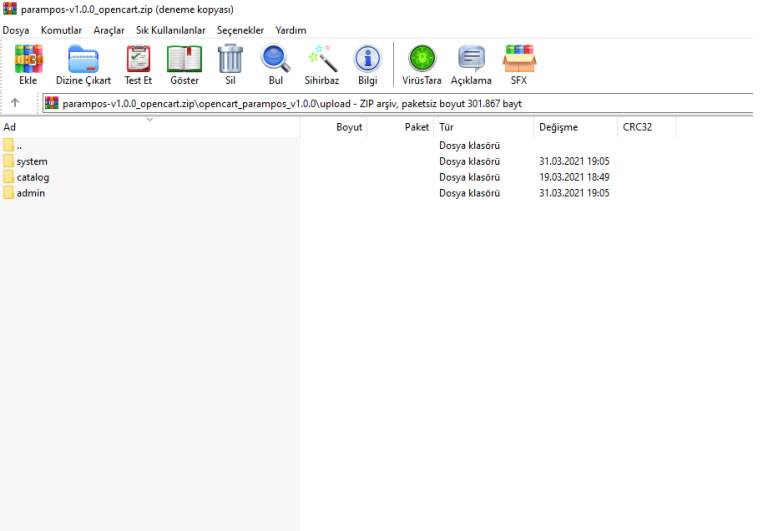Open the Açıklama comment tool
Screen dimensions: 764x531
(x=471, y=58)
